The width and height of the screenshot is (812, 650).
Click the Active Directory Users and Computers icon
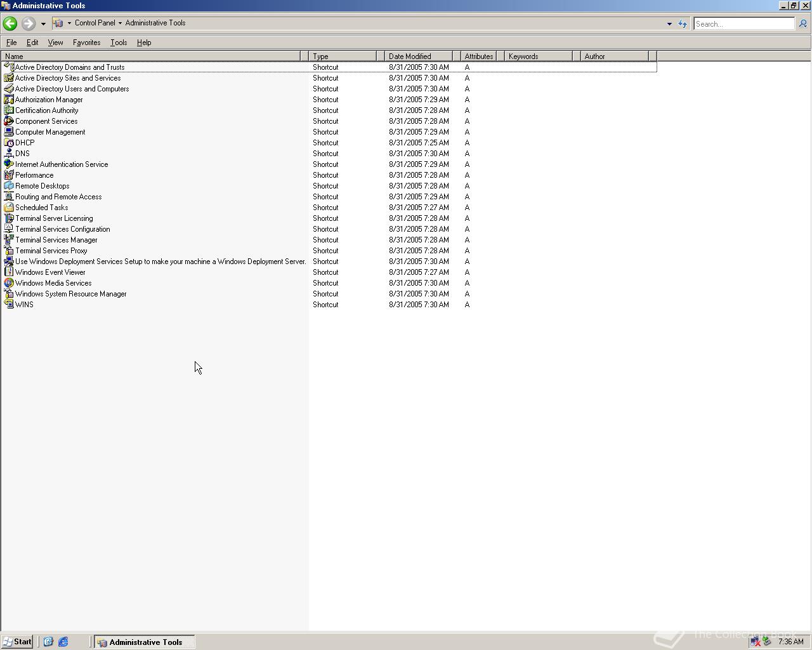[9, 89]
